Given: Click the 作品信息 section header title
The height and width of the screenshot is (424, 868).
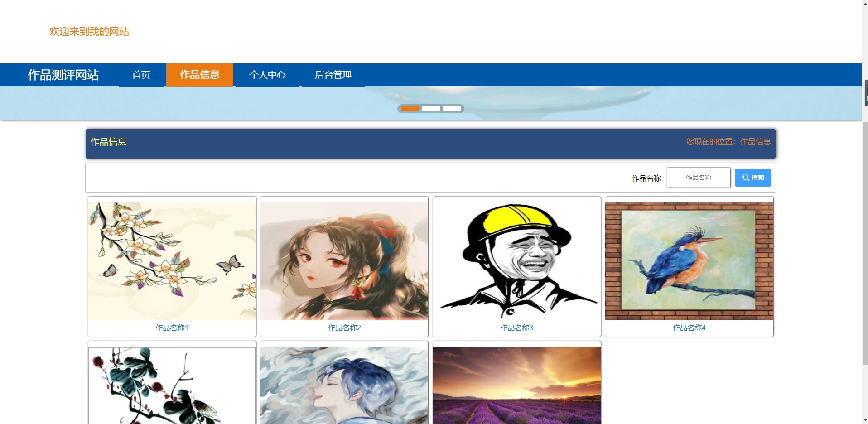Looking at the screenshot, I should (x=108, y=142).
